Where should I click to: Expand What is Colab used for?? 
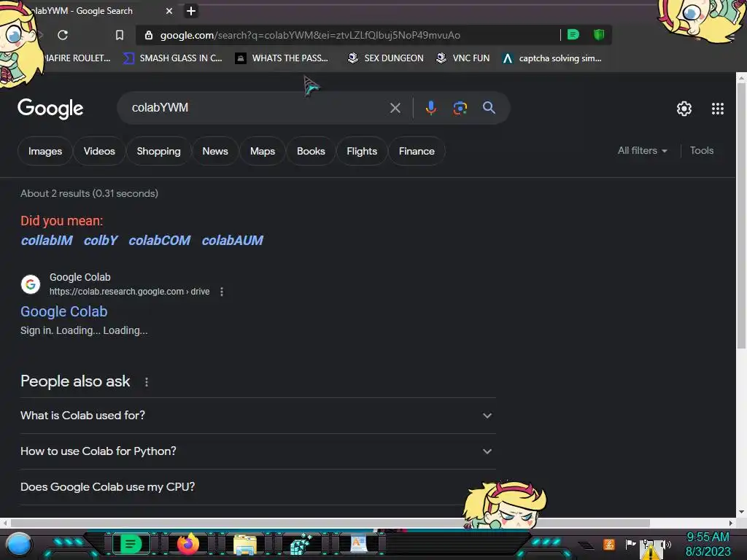[258, 416]
